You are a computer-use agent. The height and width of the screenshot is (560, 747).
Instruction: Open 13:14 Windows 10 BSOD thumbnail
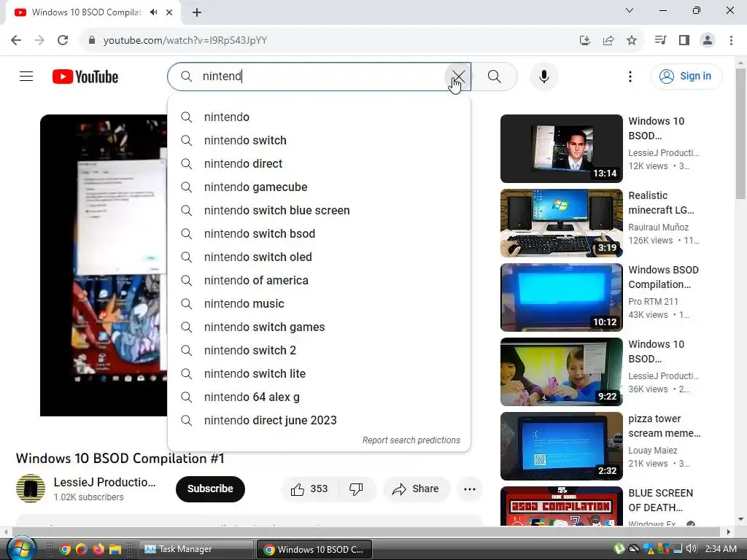point(561,149)
